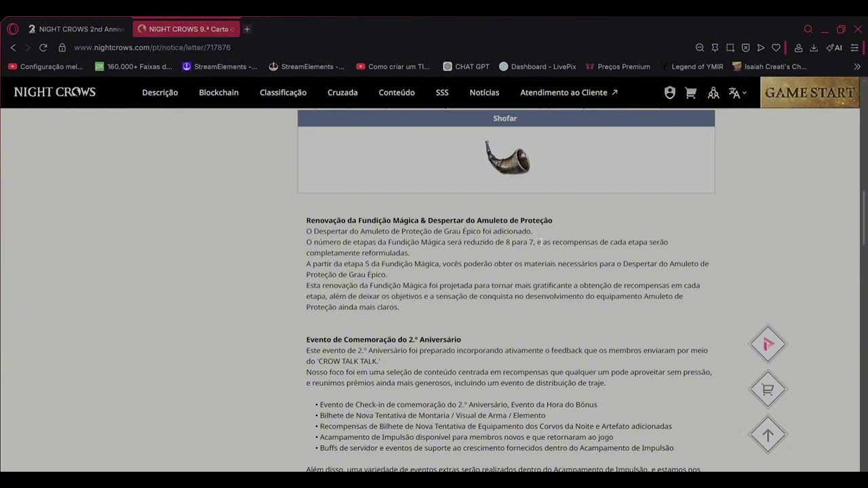868x488 pixels.
Task: Open the 160.000+ Faixas bookmark
Action: pyautogui.click(x=134, y=66)
